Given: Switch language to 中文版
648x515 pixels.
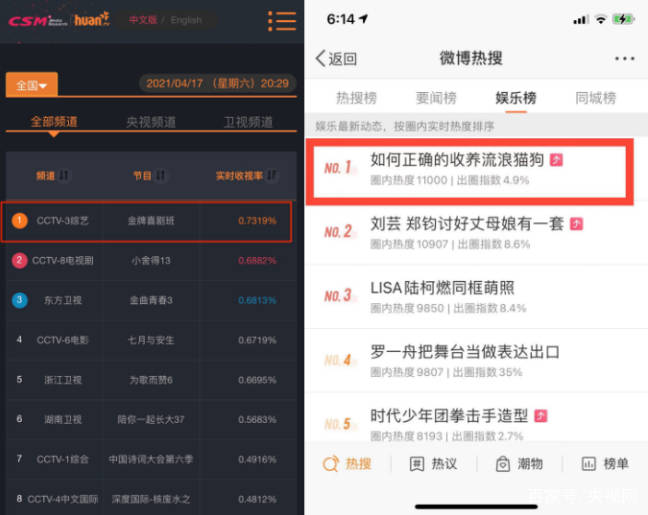Looking at the screenshot, I should [x=143, y=20].
